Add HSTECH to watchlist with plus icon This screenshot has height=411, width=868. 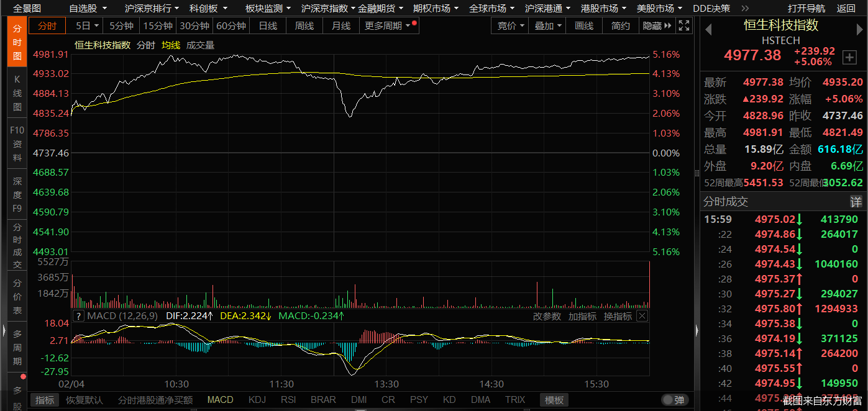[x=849, y=58]
